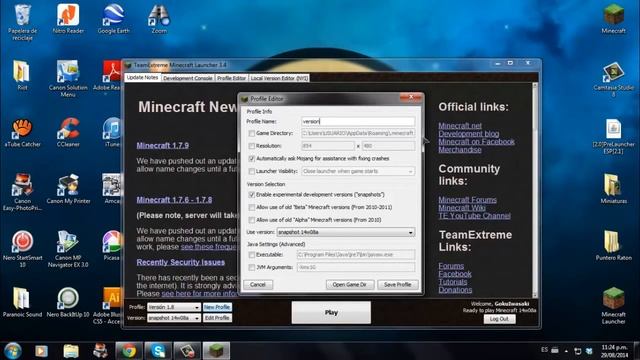Viewport: 640px width, 360px height.
Task: Select the PreLauncher ESP file icon
Action: point(613,136)
